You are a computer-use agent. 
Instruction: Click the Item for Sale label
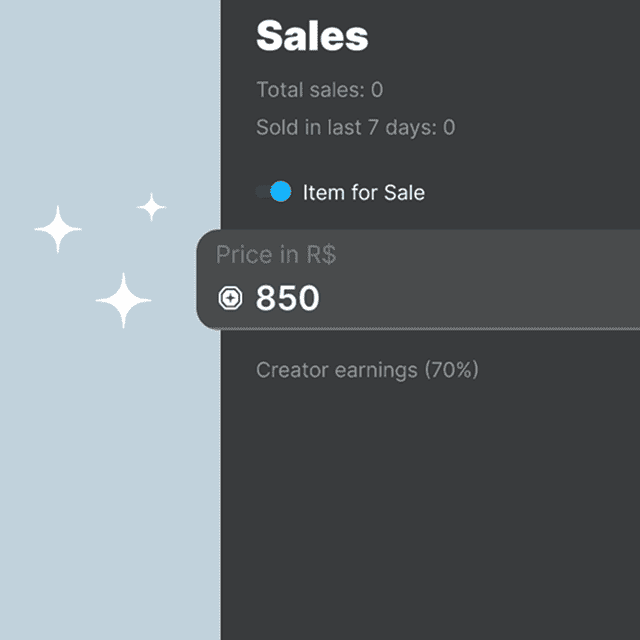(363, 192)
